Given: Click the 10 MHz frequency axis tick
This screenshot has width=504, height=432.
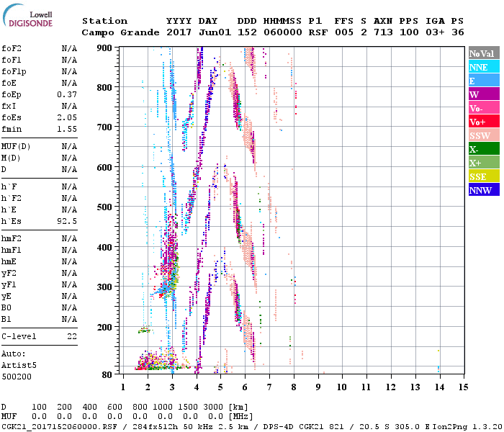Looking at the screenshot, I should coord(342,387).
